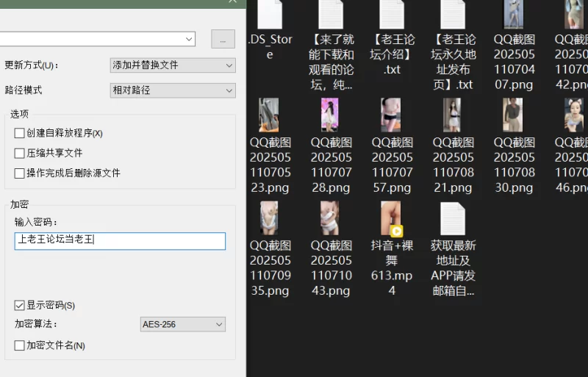Select the 【老王论坛永久地址发布页】.txt file icon

click(453, 14)
